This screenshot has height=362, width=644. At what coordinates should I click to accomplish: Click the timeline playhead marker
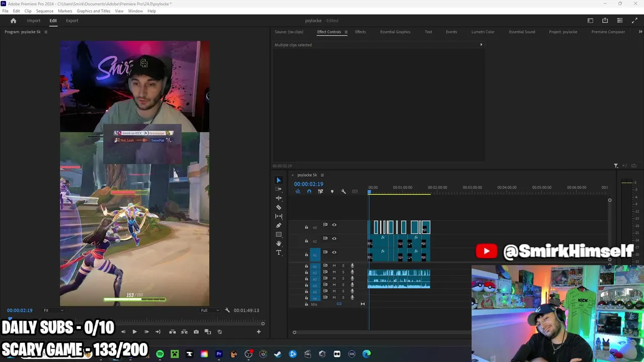pyautogui.click(x=369, y=192)
